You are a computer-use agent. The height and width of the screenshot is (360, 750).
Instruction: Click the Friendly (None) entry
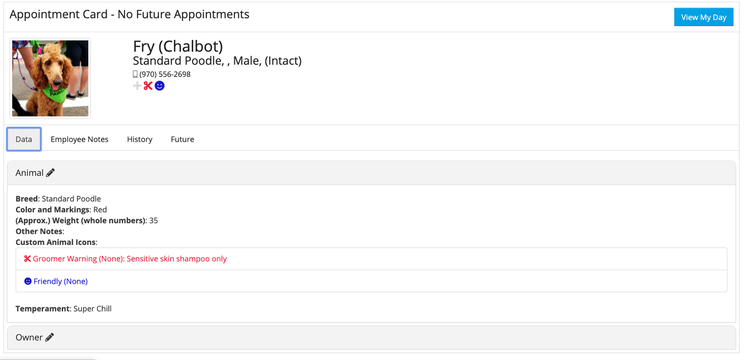pyautogui.click(x=61, y=282)
